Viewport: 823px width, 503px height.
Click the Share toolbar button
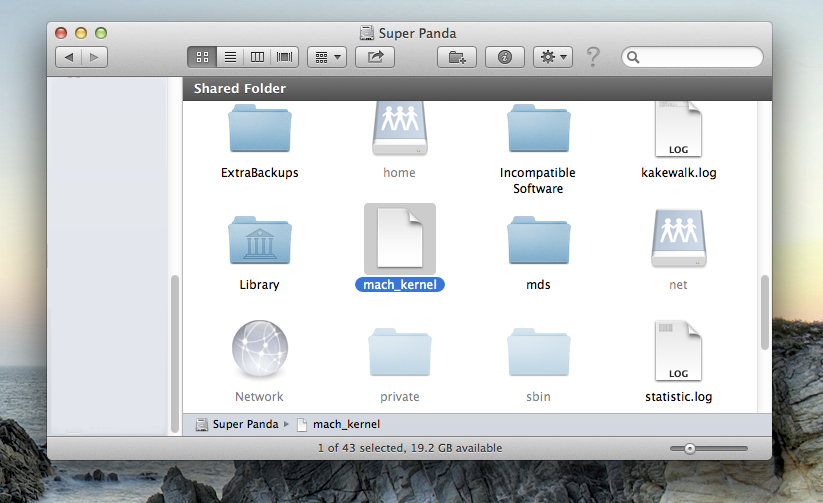375,57
